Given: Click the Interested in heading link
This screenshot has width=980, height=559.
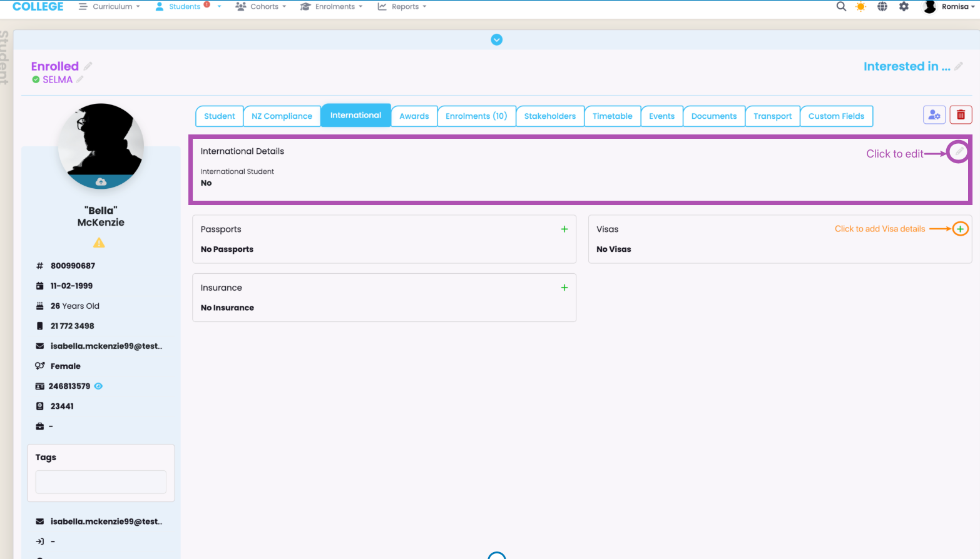Looking at the screenshot, I should [x=906, y=66].
